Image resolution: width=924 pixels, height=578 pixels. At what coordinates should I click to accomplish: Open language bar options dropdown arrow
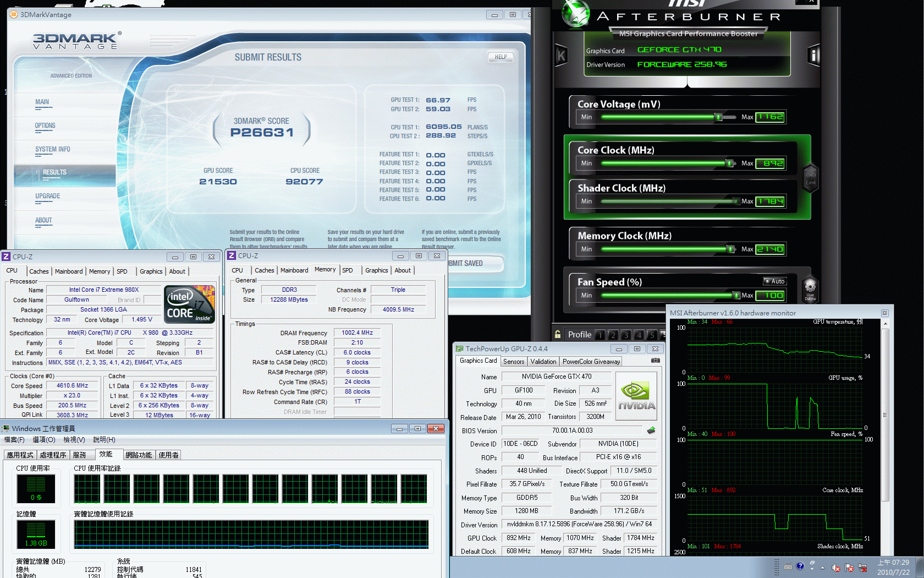[812, 570]
